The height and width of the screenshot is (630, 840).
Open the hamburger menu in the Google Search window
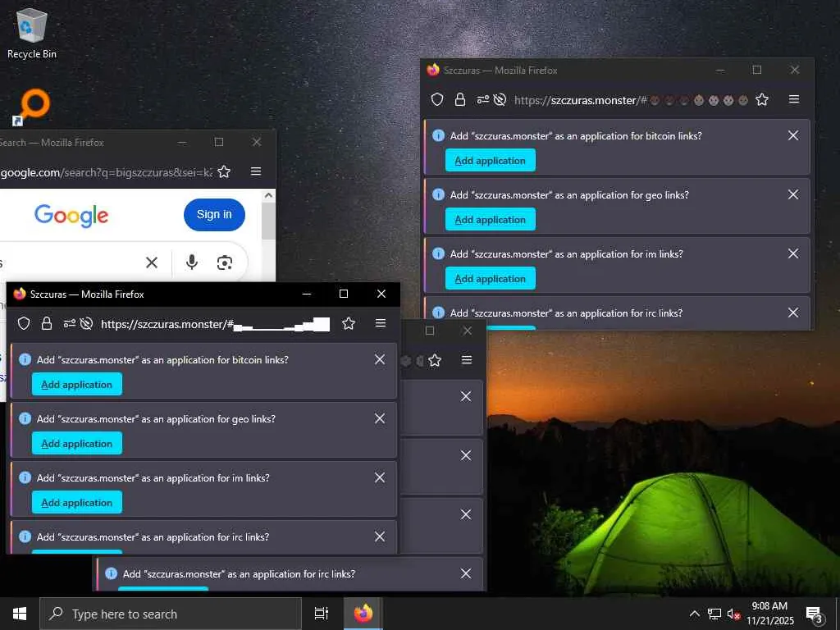click(256, 171)
